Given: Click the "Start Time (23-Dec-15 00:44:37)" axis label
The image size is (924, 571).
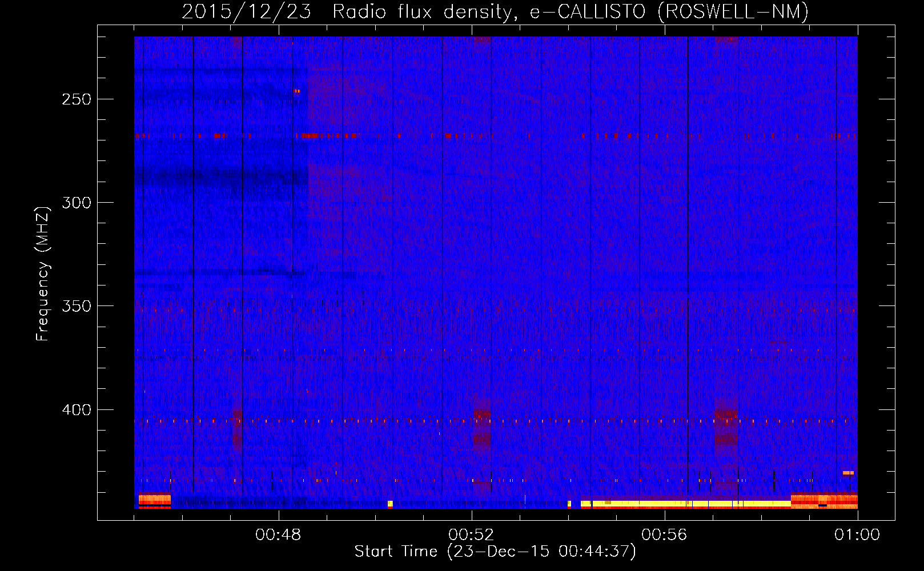Looking at the screenshot, I should [495, 552].
